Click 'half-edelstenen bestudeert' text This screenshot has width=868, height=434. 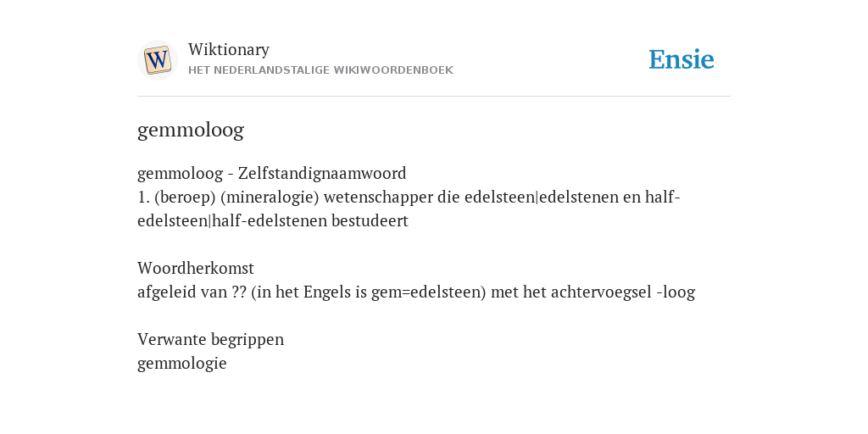pyautogui.click(x=310, y=221)
